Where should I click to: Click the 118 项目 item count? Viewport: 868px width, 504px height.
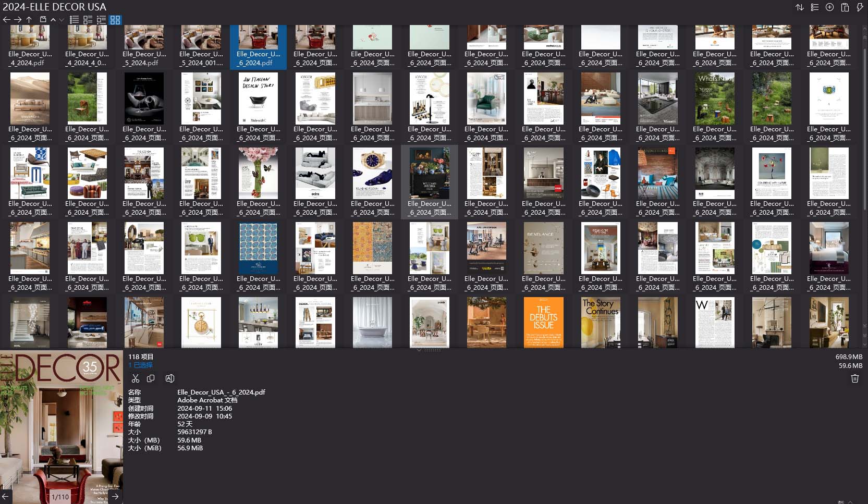141,357
